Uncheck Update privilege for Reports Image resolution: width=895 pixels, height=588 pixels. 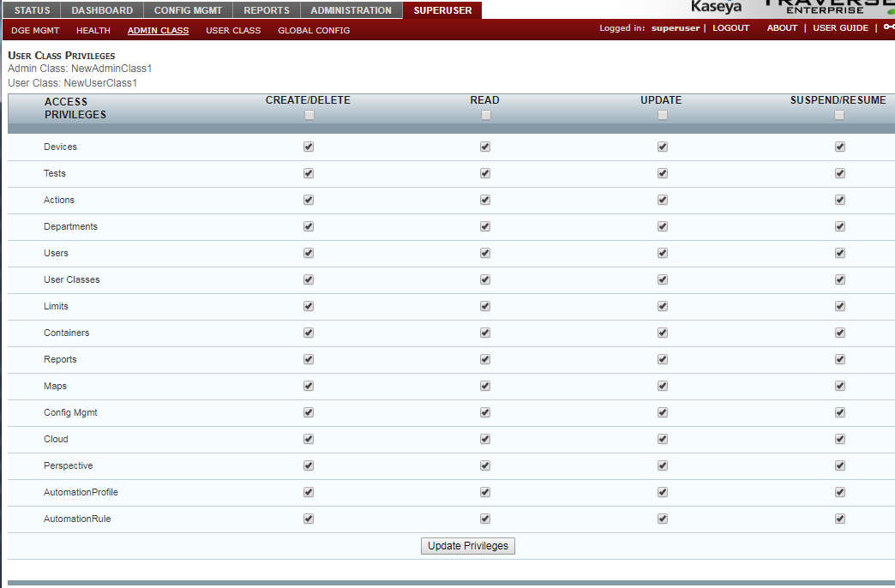tap(663, 359)
